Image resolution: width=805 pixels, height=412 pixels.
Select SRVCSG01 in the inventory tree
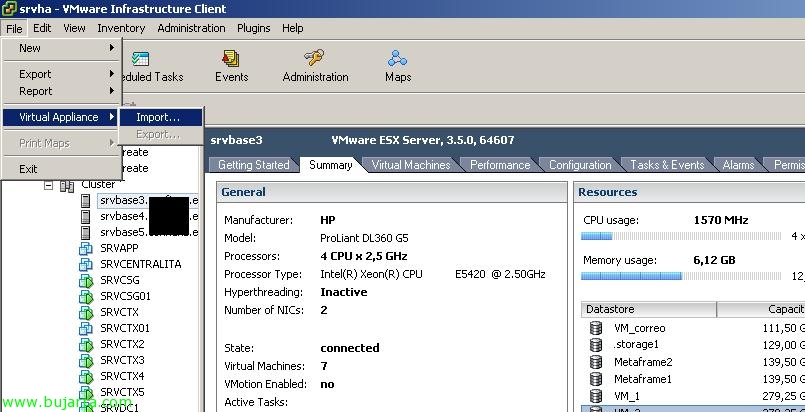point(125,296)
